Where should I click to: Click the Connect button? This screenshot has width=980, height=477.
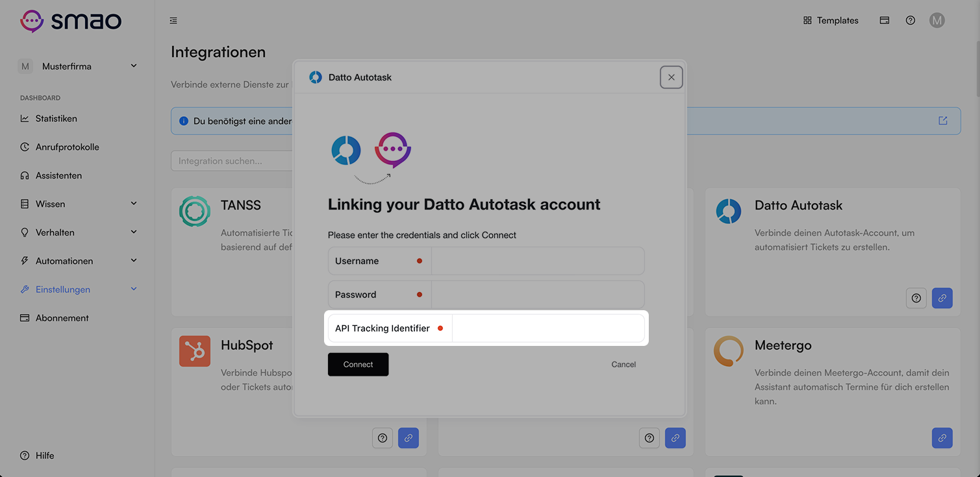tap(358, 365)
